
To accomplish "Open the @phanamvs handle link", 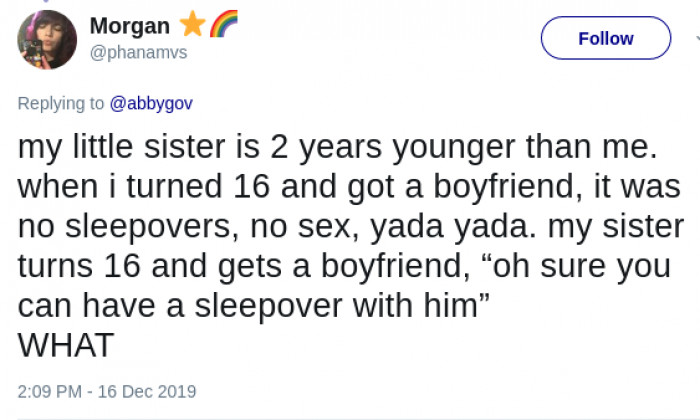I will [138, 52].
